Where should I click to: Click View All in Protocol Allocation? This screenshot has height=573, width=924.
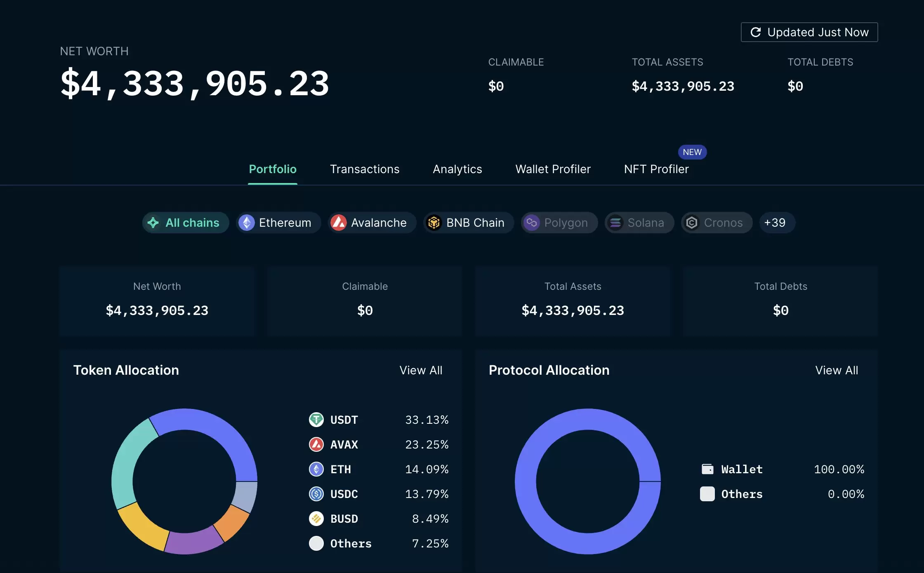(837, 370)
